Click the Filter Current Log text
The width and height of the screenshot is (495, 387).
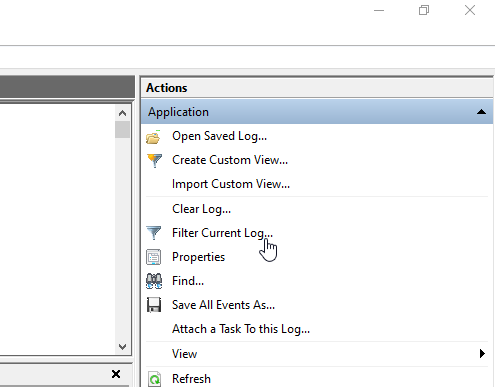(x=222, y=233)
